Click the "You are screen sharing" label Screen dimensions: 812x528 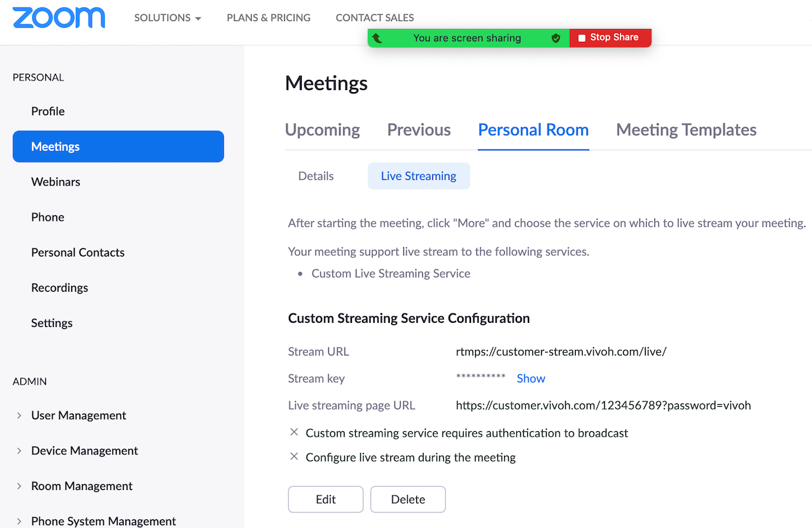coord(467,38)
